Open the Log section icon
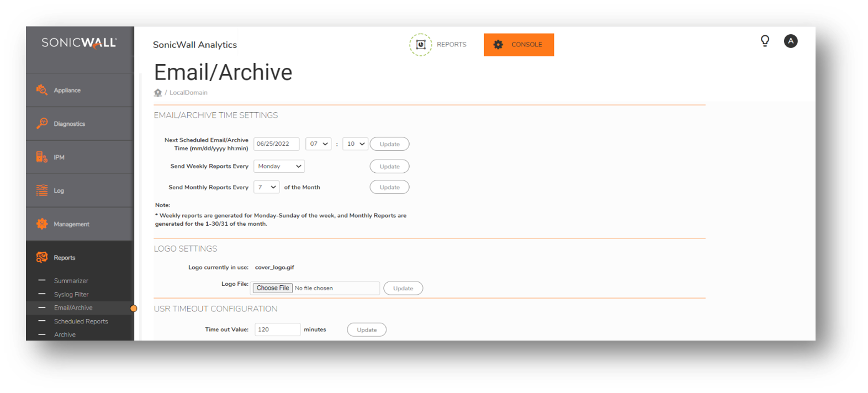Viewport: 868px width, 393px height. (x=42, y=190)
